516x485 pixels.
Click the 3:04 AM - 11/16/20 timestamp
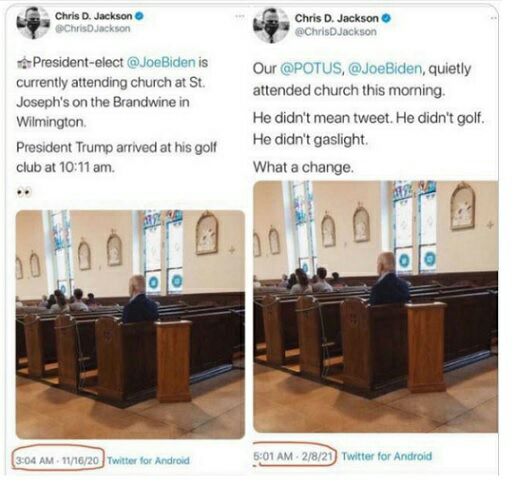tap(57, 460)
